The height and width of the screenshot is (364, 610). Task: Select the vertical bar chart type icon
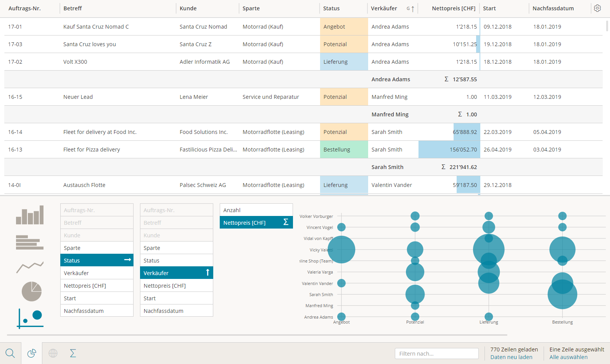[x=30, y=215]
